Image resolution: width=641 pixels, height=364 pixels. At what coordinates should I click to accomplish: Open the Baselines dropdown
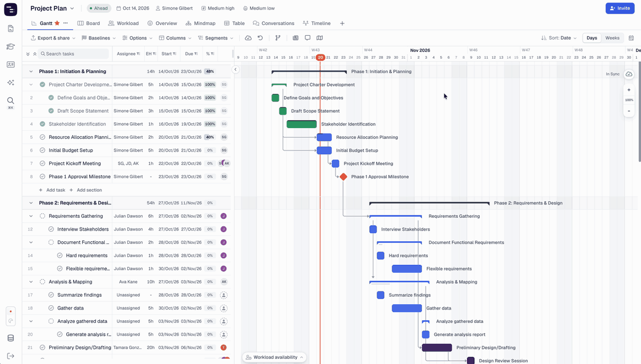pyautogui.click(x=99, y=38)
